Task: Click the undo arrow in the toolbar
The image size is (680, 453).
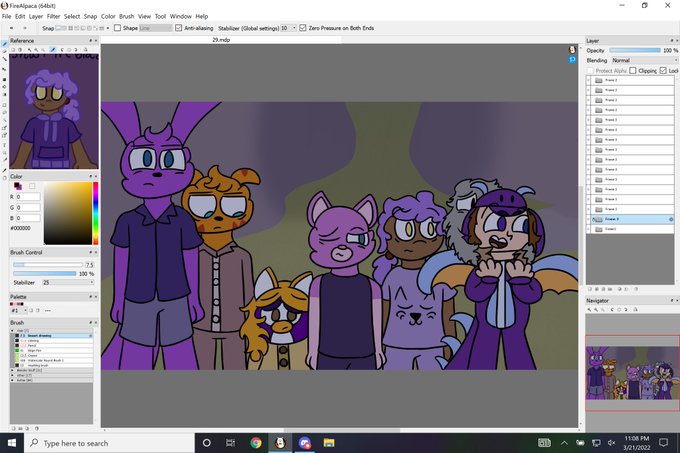Action: click(12, 28)
